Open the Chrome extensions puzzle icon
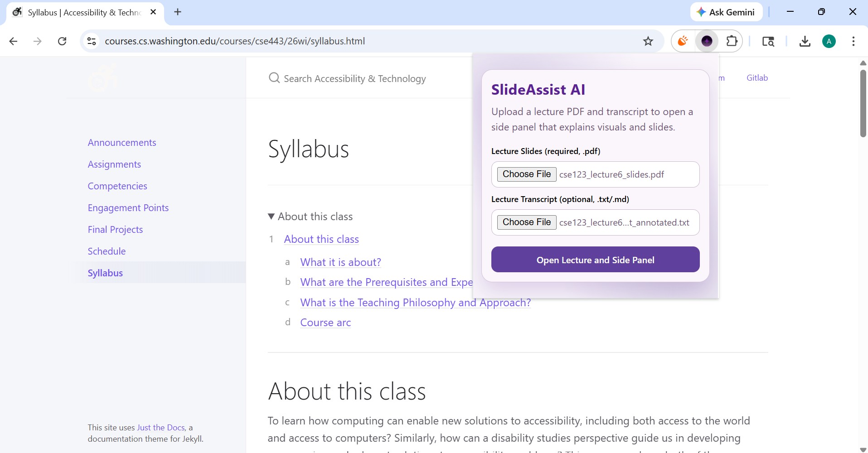 (x=732, y=41)
